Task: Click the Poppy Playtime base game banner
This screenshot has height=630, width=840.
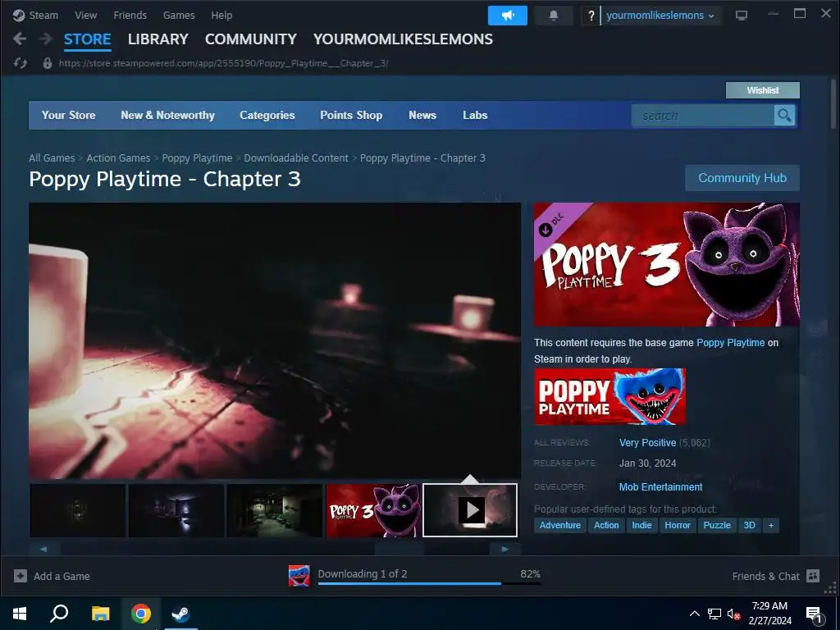Action: [609, 396]
